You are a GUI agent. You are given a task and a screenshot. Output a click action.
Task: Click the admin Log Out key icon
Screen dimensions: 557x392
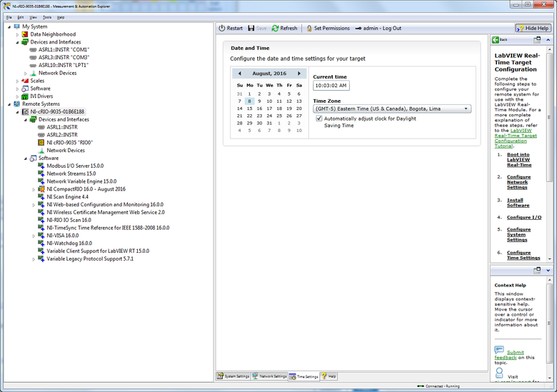pyautogui.click(x=358, y=29)
